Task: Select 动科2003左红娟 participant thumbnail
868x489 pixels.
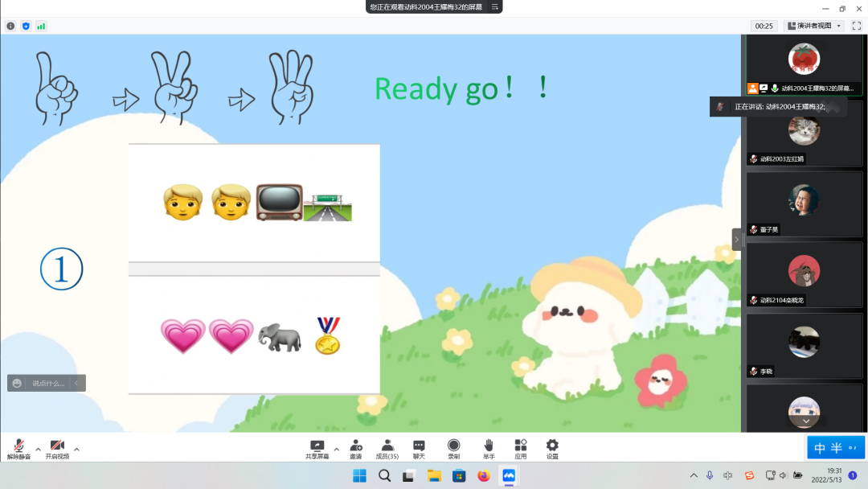Action: 805,134
